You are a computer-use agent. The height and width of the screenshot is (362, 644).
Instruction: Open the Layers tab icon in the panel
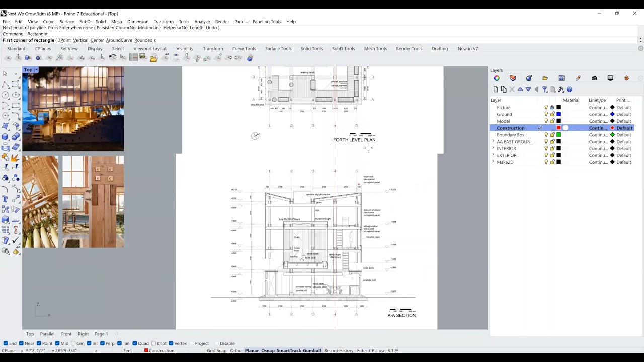(513, 78)
